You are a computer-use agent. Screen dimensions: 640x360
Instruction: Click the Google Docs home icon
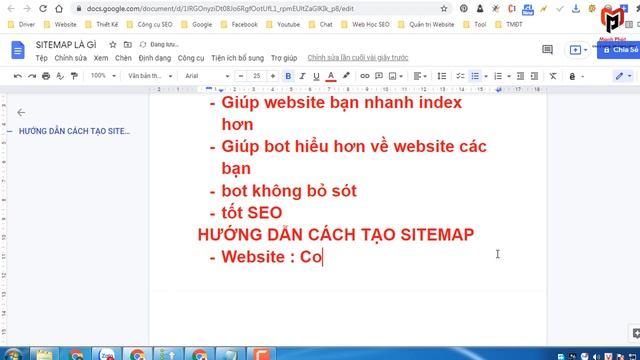pos(18,50)
